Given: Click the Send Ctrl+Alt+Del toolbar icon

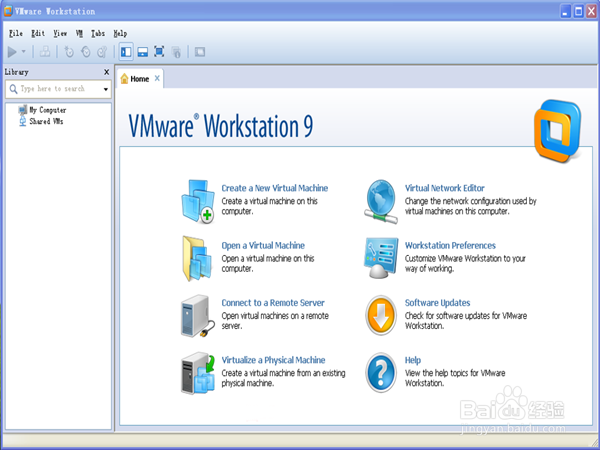Looking at the screenshot, I should click(x=45, y=52).
